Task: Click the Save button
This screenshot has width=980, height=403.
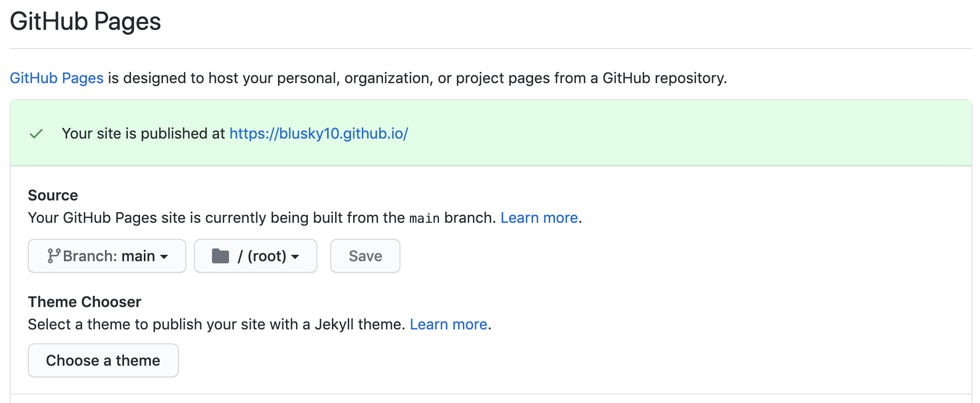Action: coord(365,256)
